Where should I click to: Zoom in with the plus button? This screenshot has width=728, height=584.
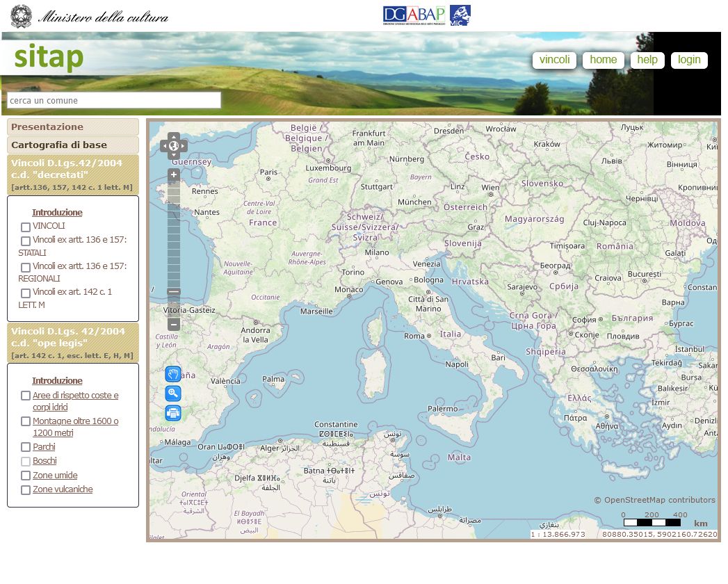click(174, 175)
